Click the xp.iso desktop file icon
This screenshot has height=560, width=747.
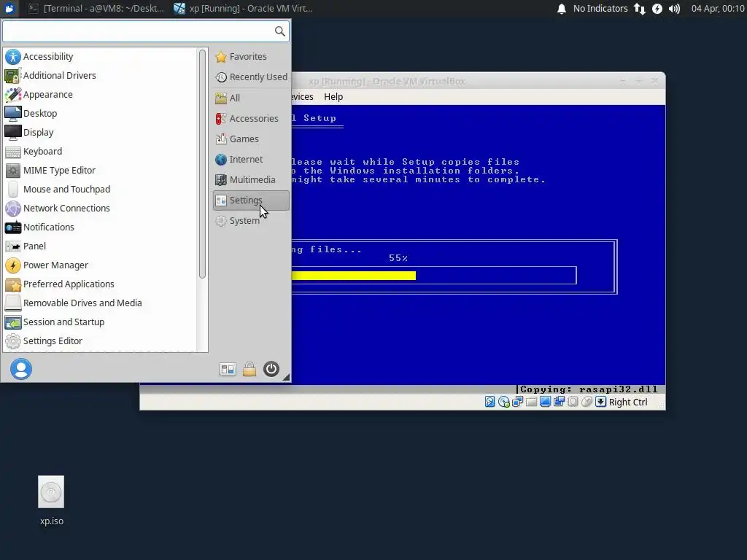tap(51, 492)
